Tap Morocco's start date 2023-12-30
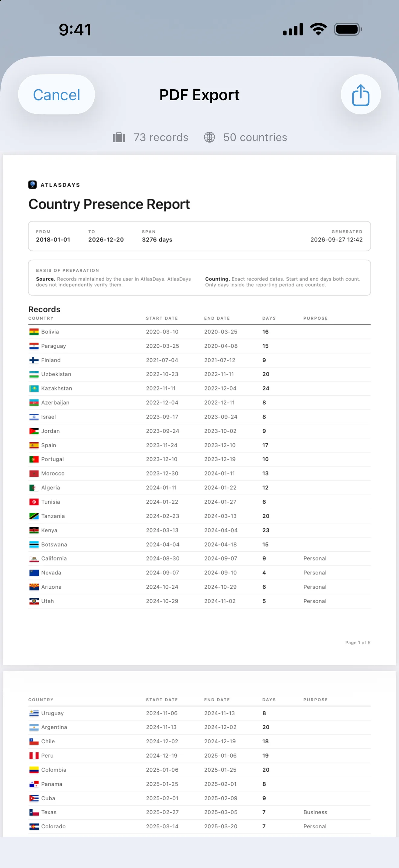The image size is (399, 868). click(162, 473)
